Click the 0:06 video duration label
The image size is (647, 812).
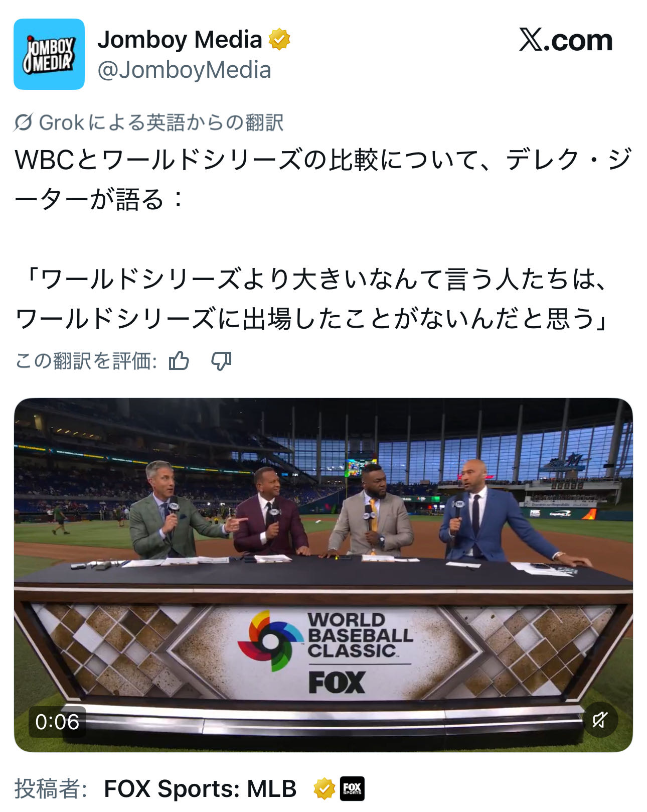pos(57,722)
